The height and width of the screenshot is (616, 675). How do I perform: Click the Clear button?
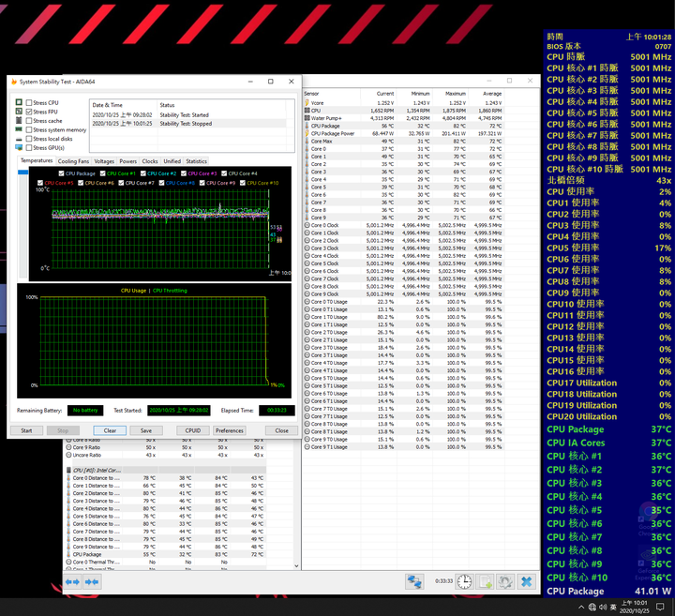[x=110, y=430]
